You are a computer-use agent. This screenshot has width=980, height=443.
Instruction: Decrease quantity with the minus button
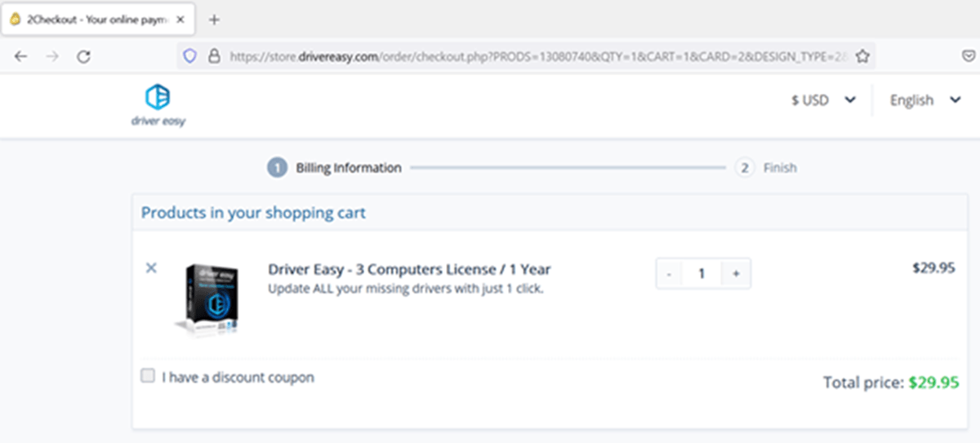pyautogui.click(x=669, y=274)
